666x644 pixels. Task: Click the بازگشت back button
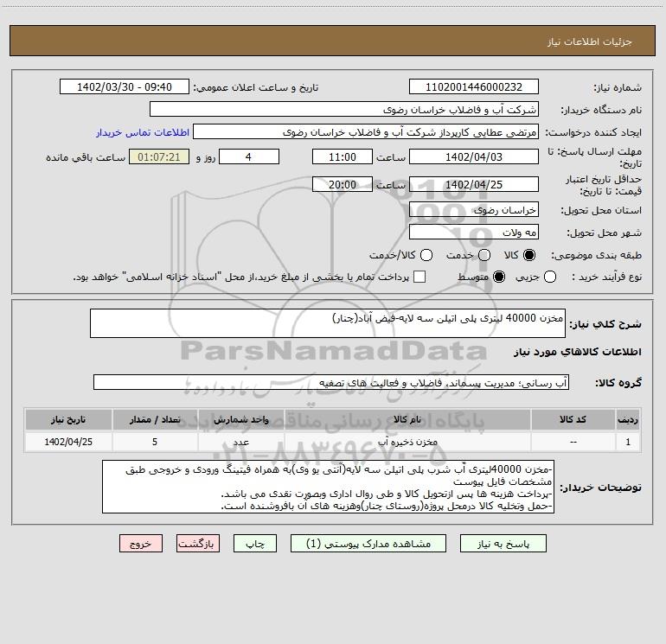pos(198,544)
